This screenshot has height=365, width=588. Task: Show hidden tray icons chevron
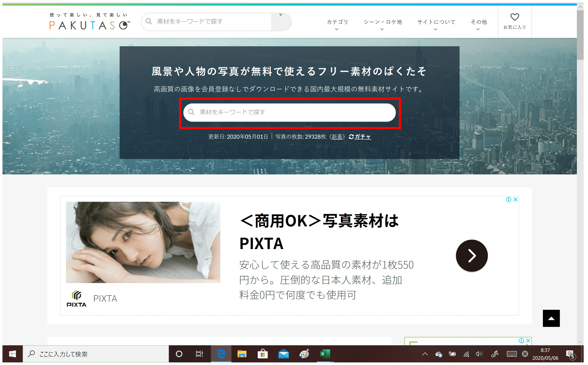[x=425, y=354]
